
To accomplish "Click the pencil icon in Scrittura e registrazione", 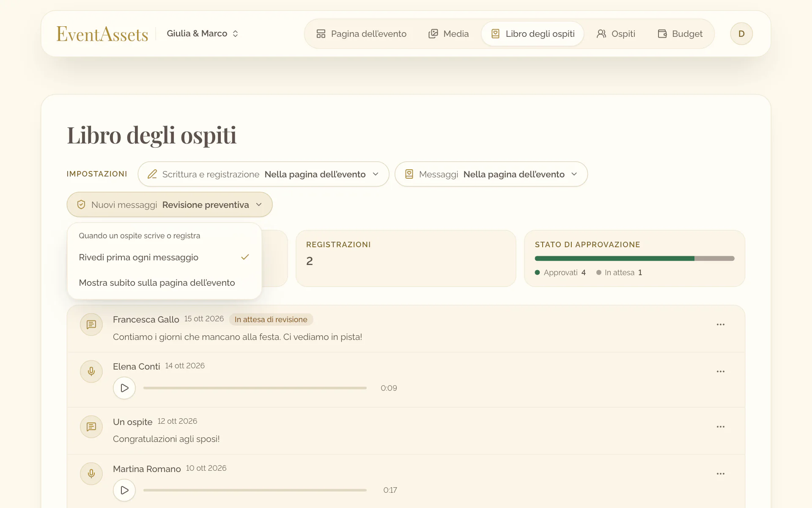I will [152, 174].
